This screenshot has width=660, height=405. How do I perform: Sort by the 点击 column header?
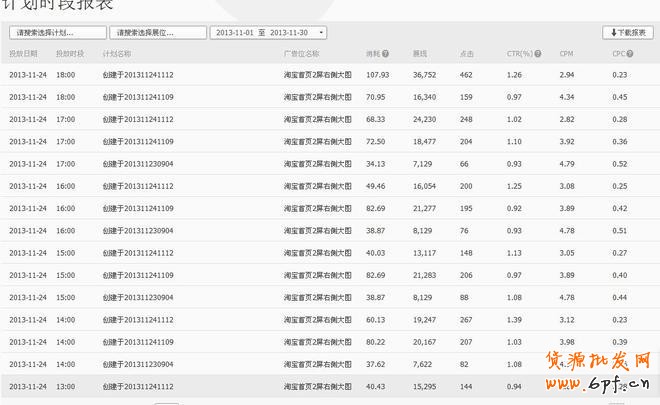466,53
